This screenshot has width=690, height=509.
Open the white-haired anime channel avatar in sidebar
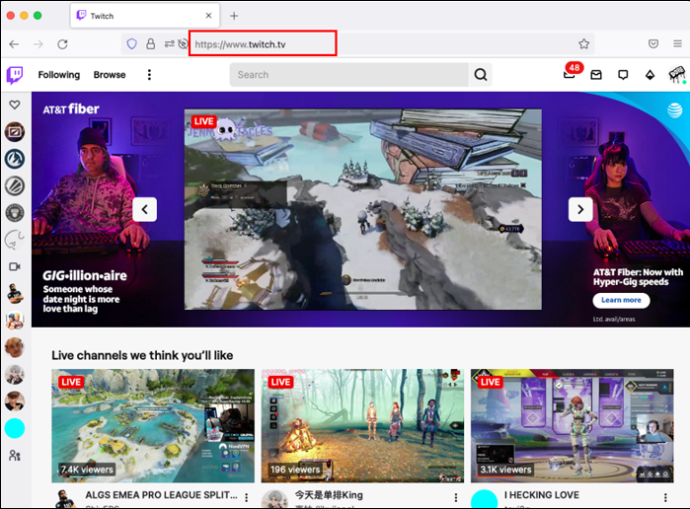click(15, 374)
